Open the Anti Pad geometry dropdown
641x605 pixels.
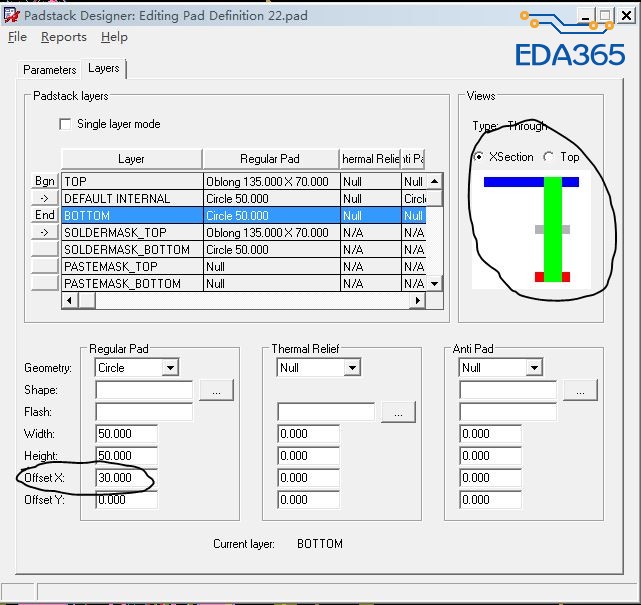tap(534, 367)
